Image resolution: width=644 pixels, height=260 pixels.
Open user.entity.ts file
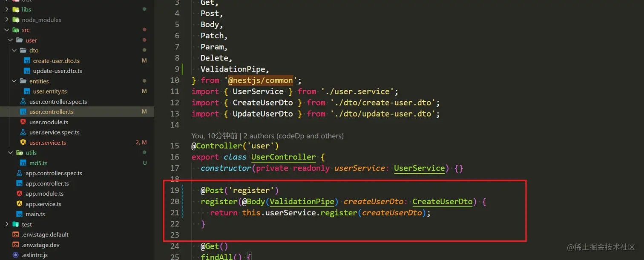click(50, 91)
